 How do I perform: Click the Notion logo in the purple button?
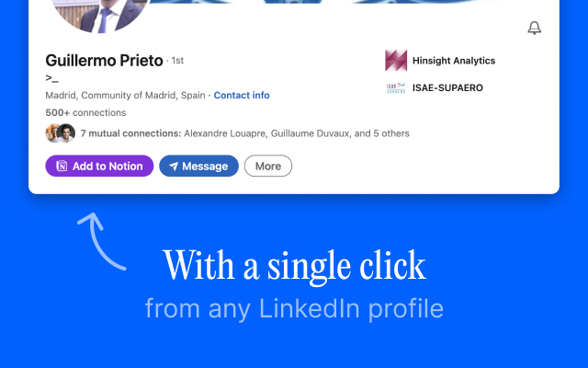62,167
